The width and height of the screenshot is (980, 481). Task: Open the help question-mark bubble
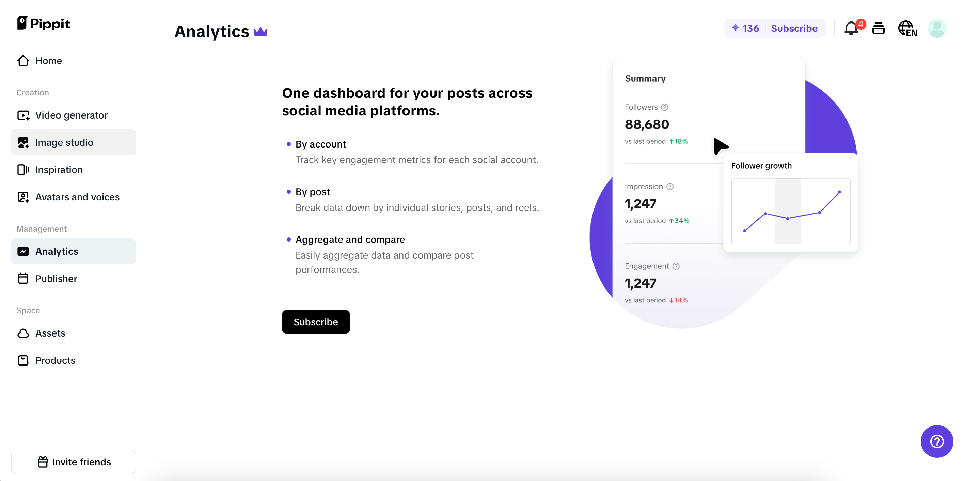coord(937,441)
